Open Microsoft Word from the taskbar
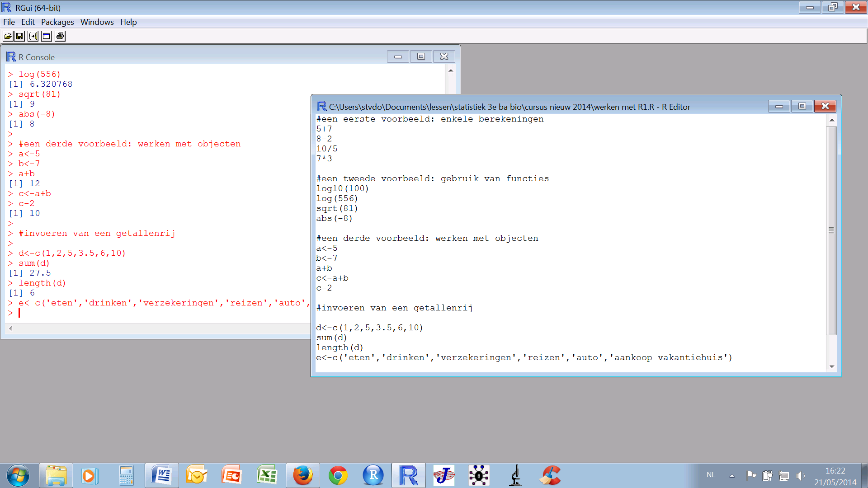868x488 pixels. [161, 475]
